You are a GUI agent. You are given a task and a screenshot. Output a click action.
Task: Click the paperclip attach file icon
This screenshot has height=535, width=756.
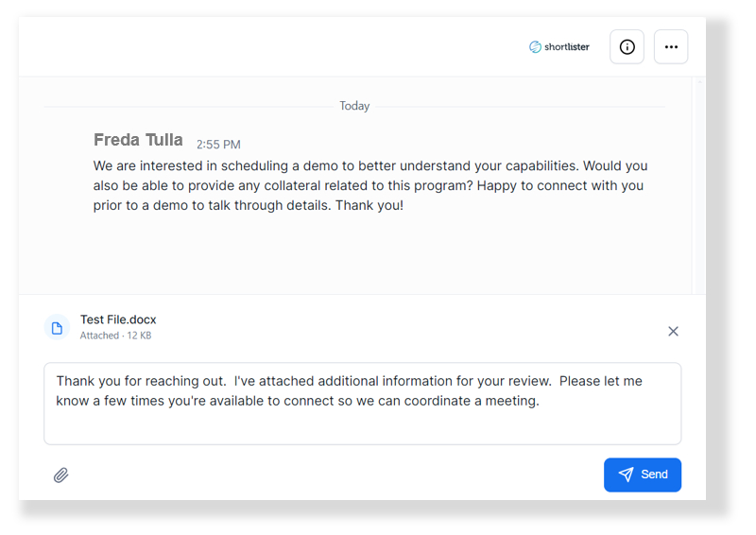point(61,475)
